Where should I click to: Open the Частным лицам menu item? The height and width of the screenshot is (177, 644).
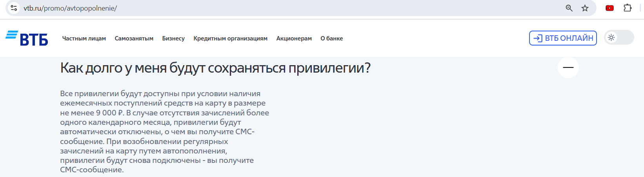pos(84,38)
